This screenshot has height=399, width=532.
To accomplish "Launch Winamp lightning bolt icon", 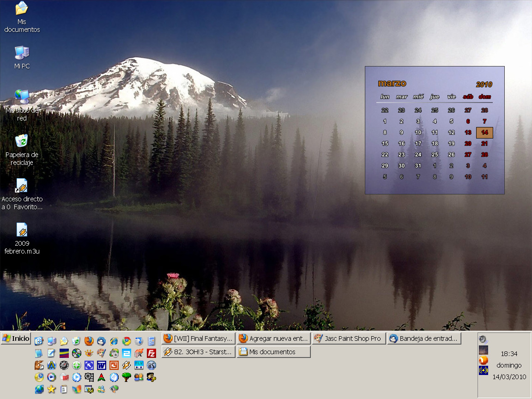I will (127, 365).
